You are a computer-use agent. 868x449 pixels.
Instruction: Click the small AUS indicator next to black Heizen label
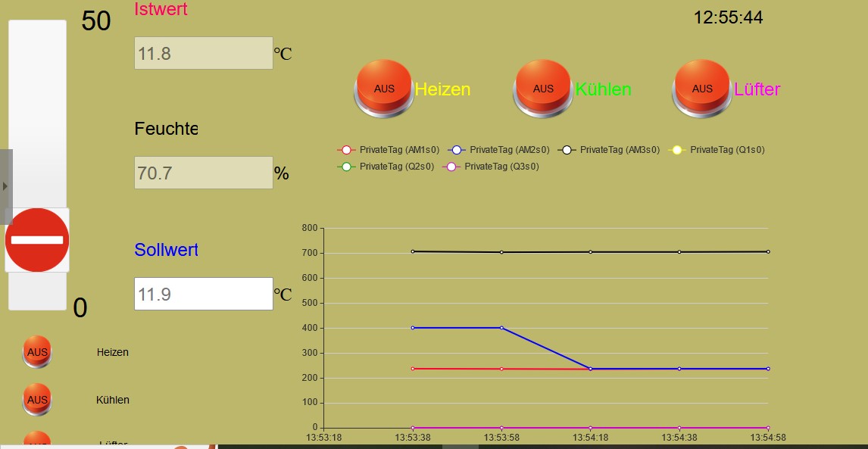pyautogui.click(x=37, y=351)
